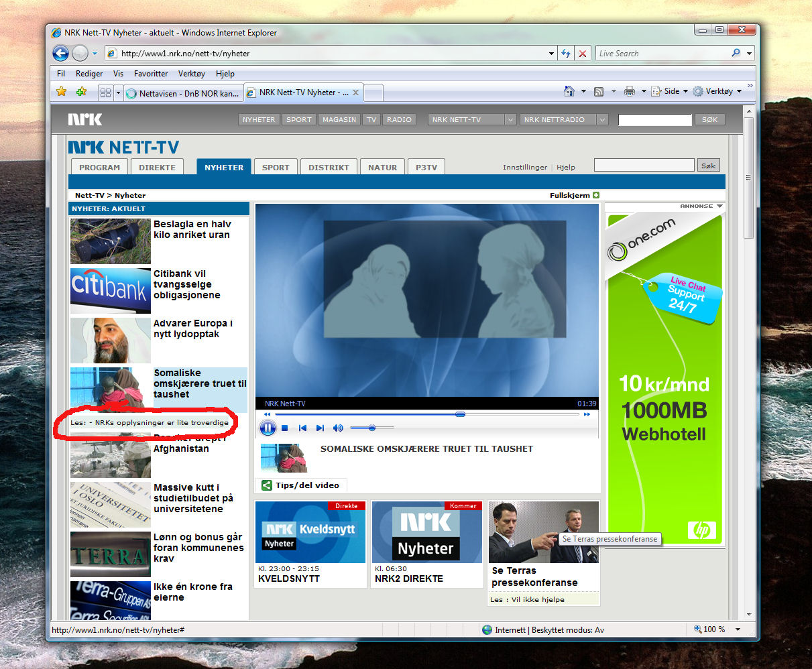Open NYHETER in NRK top navigation
Viewport: 812px width, 669px height.
click(259, 119)
